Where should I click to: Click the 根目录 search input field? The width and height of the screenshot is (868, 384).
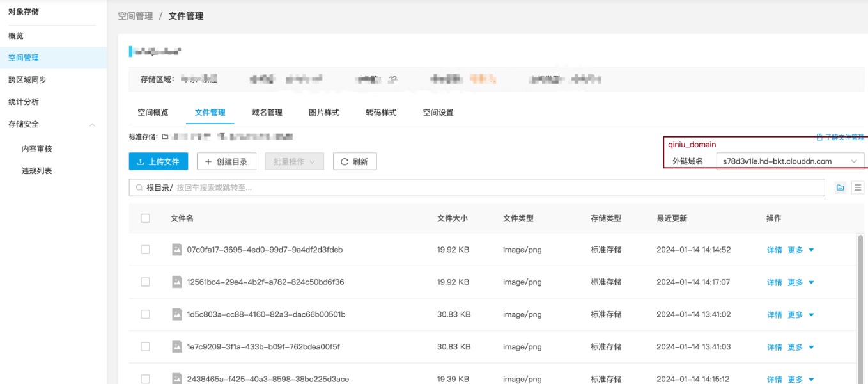[x=499, y=188]
